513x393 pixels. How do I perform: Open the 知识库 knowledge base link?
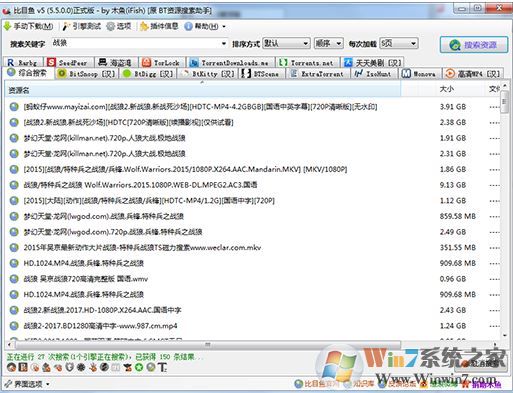[x=359, y=384]
